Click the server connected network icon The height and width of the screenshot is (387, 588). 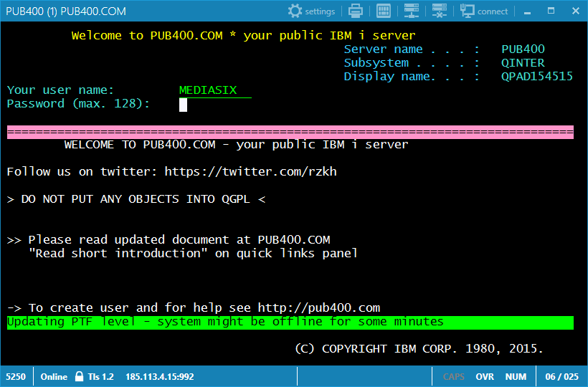coord(411,11)
